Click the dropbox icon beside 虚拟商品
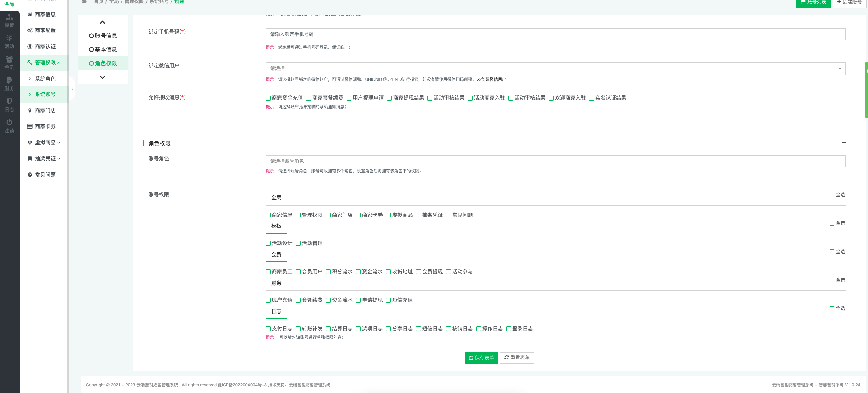 (x=30, y=143)
